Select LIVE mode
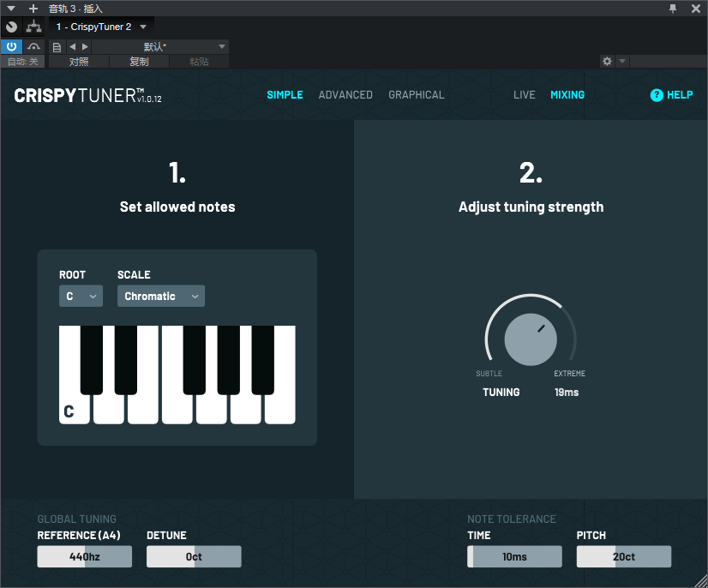The image size is (708, 588). 525,95
